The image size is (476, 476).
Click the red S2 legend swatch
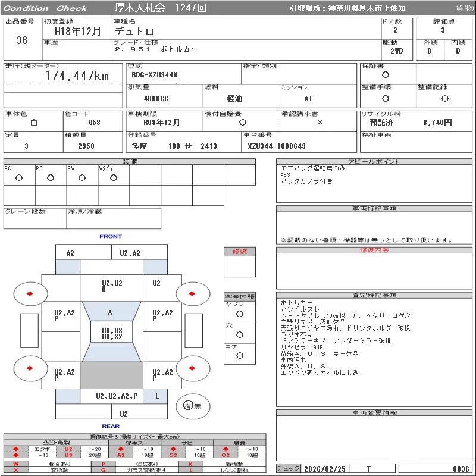[173, 455]
